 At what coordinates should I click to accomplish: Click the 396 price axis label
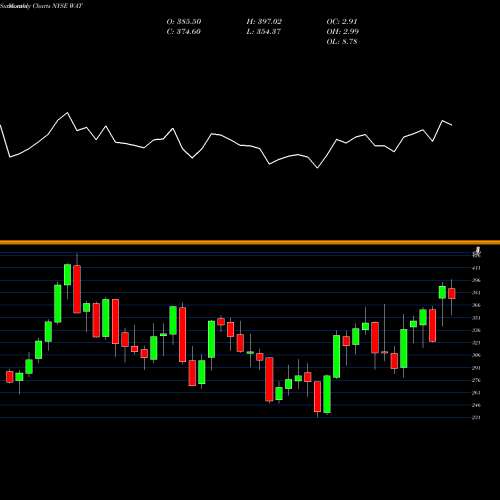tap(476, 280)
